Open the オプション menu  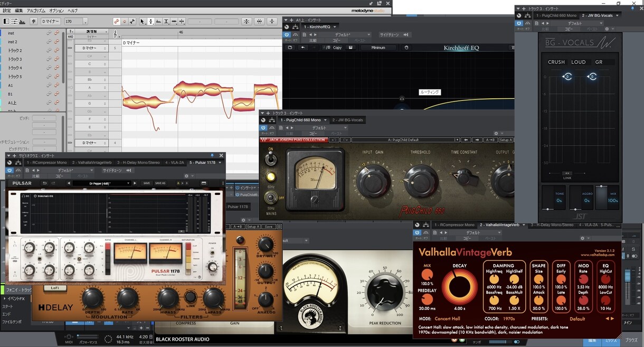(56, 11)
